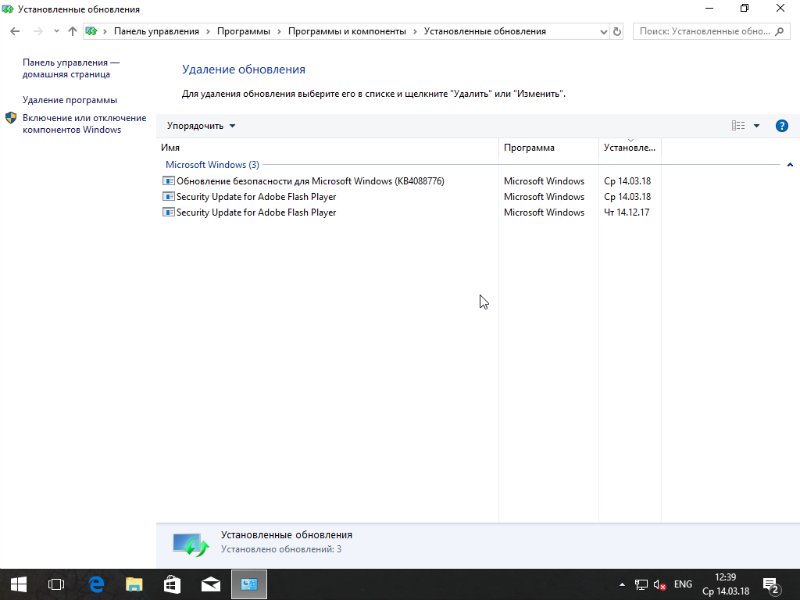Click the change view icon
800x600 pixels.
pyautogui.click(x=738, y=126)
